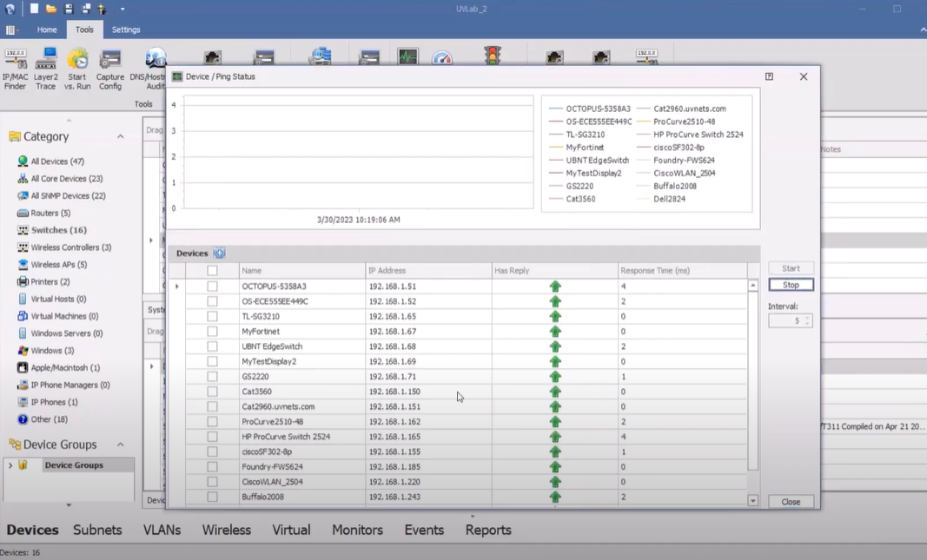Image resolution: width=927 pixels, height=560 pixels.
Task: Toggle the select-all header checkbox
Action: tap(212, 271)
